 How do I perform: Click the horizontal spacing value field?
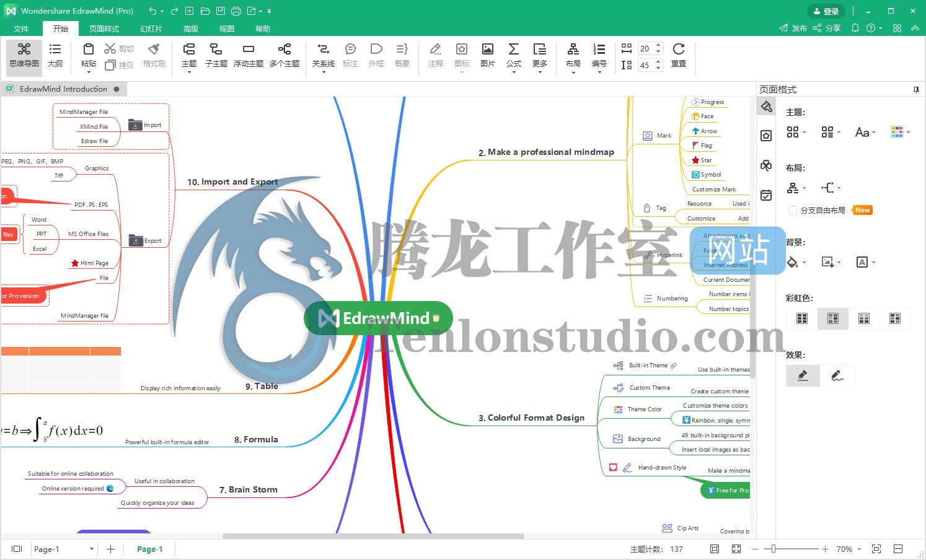pos(646,48)
